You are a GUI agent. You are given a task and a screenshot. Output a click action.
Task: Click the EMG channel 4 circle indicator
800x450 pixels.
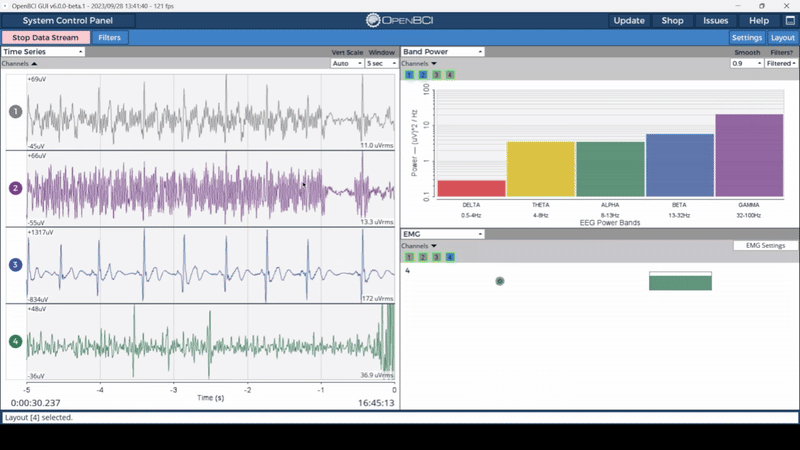click(500, 281)
